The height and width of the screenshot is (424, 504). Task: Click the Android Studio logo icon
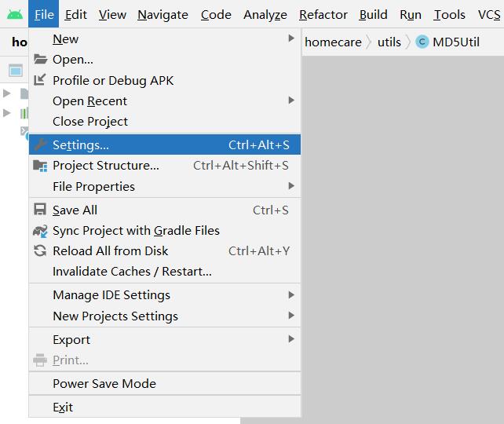click(15, 14)
